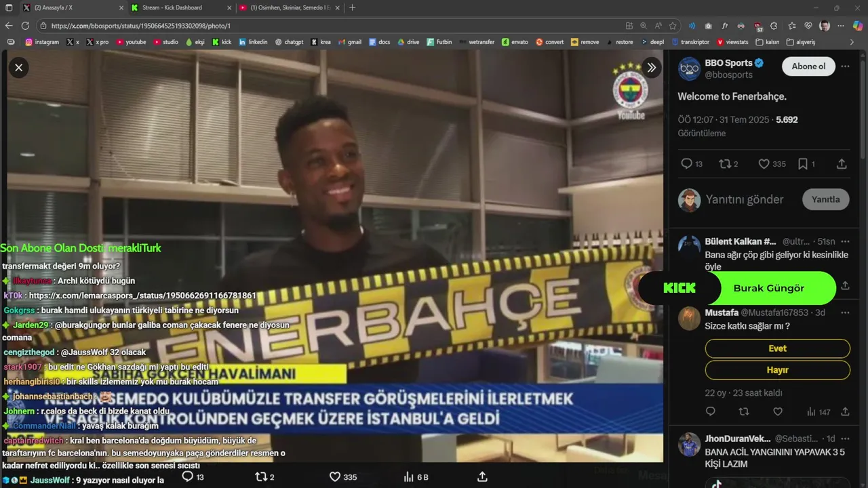Viewport: 868px width, 488px height.
Task: Open the more options menu for BBO Sports post
Action: click(x=845, y=66)
